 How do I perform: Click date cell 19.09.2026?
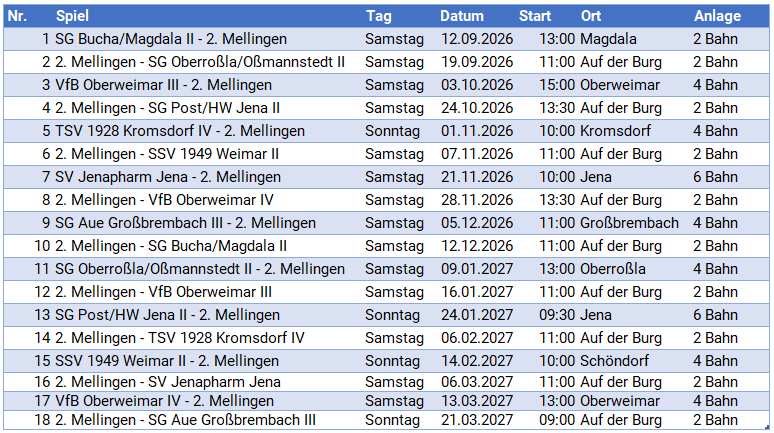point(477,62)
